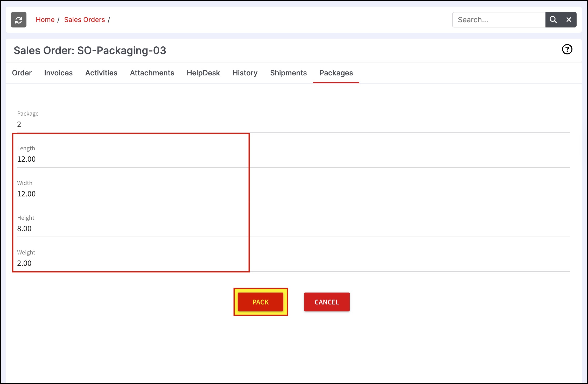Image resolution: width=588 pixels, height=384 pixels.
Task: Switch to the Shipments tab
Action: pyautogui.click(x=288, y=73)
